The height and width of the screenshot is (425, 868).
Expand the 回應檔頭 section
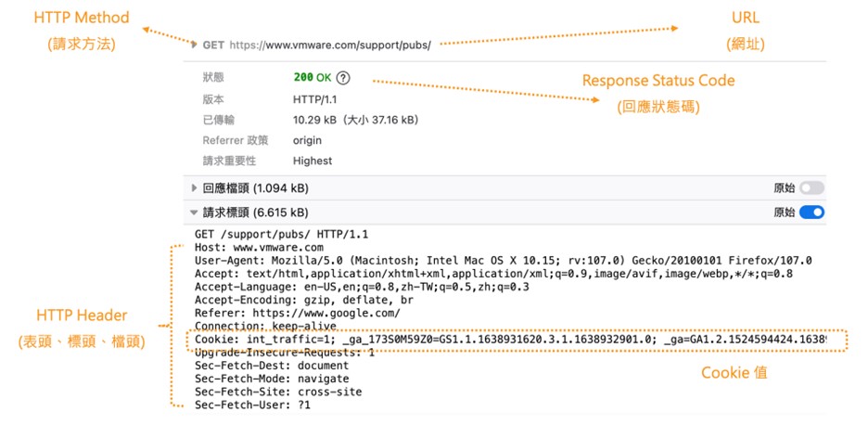(195, 187)
